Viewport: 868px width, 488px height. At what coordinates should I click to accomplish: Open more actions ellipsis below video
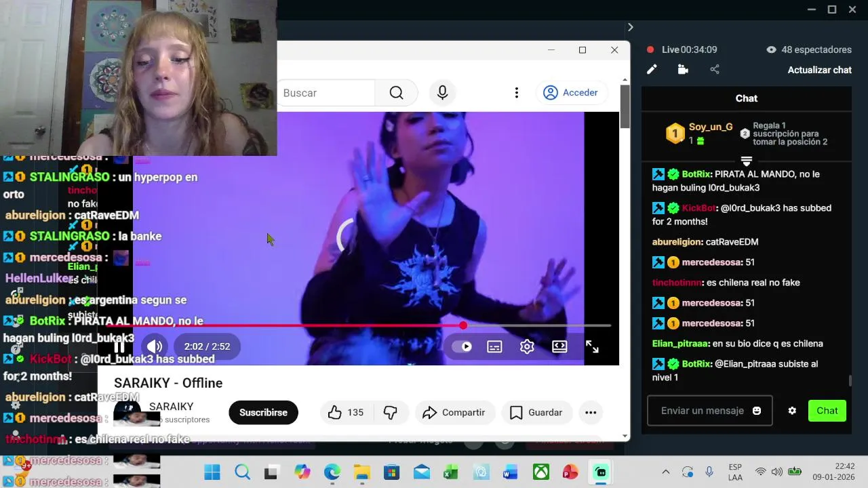[x=591, y=412]
